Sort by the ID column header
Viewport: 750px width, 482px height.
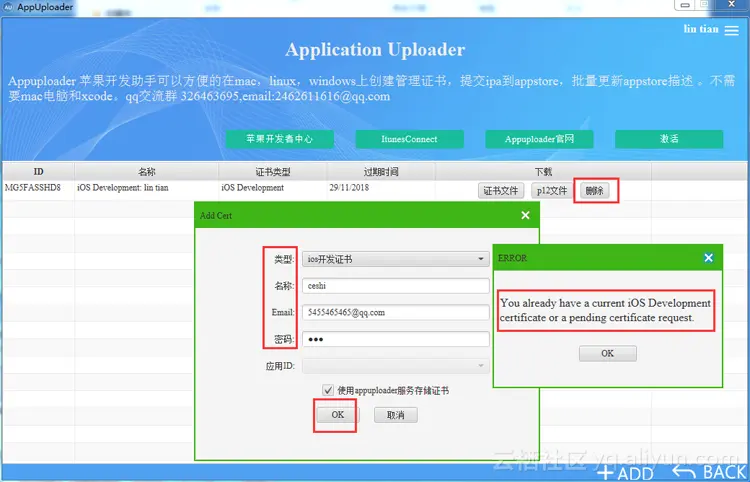pyautogui.click(x=38, y=172)
